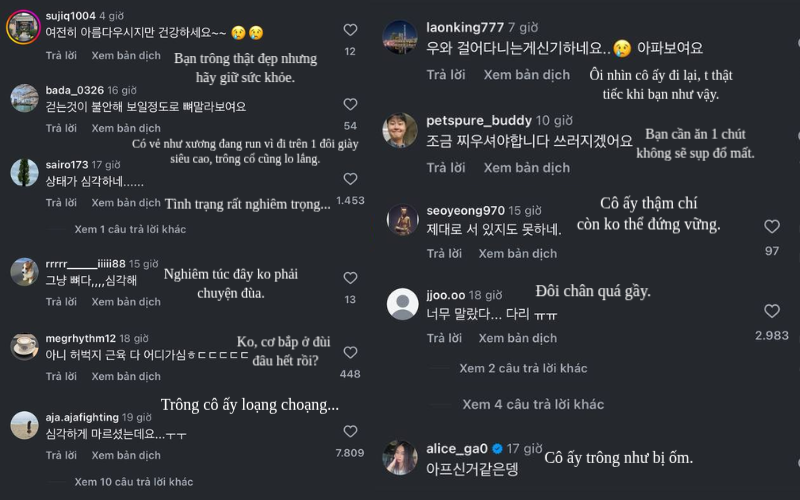
Task: Open sujiq1004's story-ringed avatar
Action: 23,27
